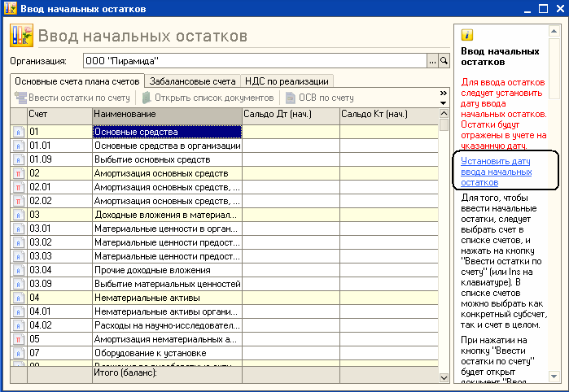Open organization lookup with magnifier icon
The width and height of the screenshot is (569, 392).
point(444,61)
